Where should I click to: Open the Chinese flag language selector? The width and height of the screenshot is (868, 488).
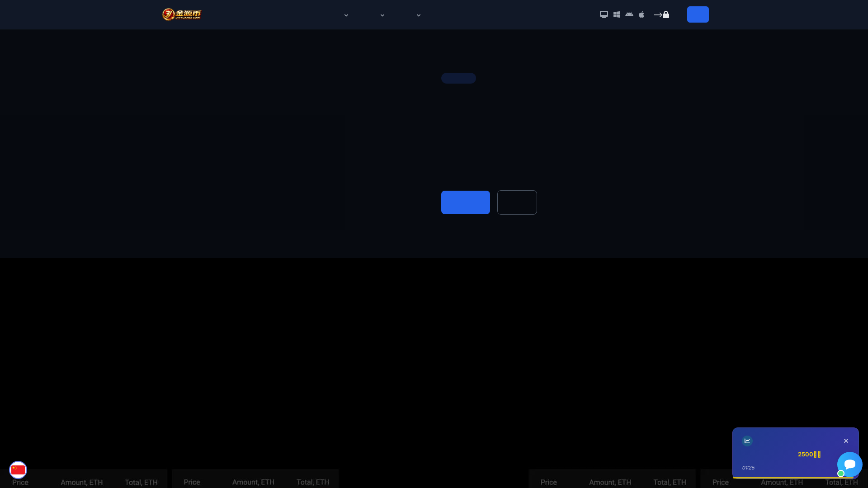tap(18, 470)
